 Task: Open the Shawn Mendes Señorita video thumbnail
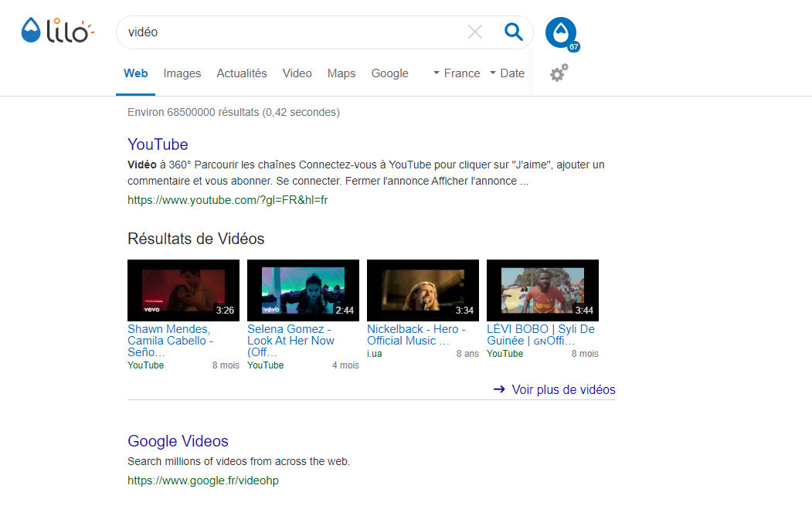pyautogui.click(x=183, y=290)
